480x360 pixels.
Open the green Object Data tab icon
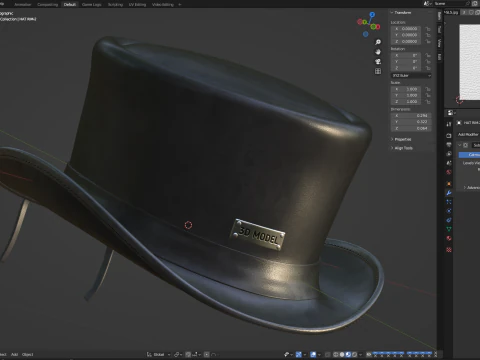[449, 229]
